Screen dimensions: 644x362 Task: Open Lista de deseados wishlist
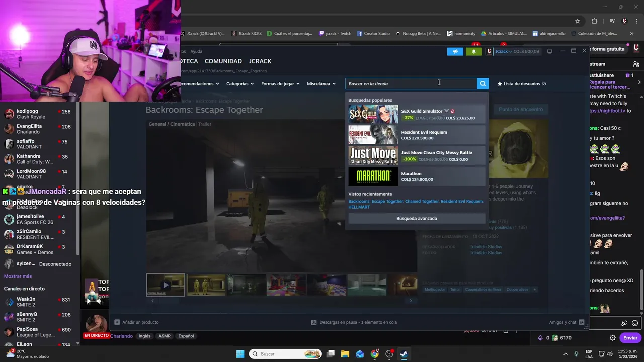[x=522, y=84]
